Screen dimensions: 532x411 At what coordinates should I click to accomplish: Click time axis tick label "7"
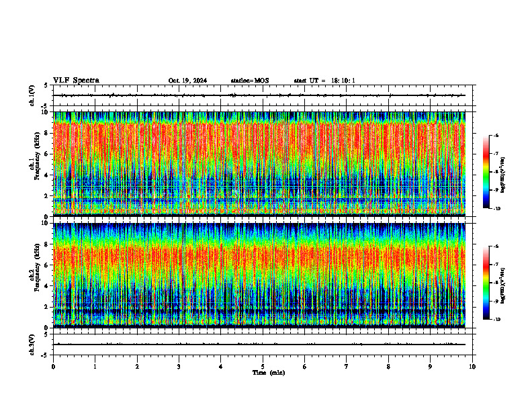[x=347, y=367]
